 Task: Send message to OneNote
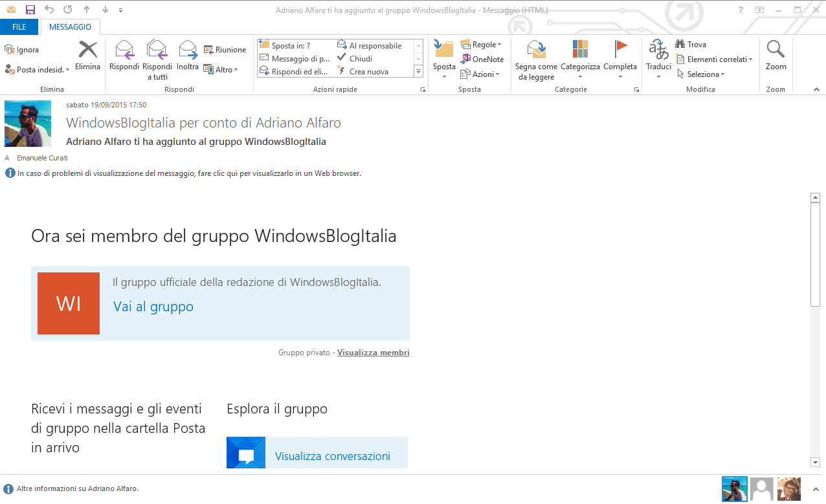(482, 60)
